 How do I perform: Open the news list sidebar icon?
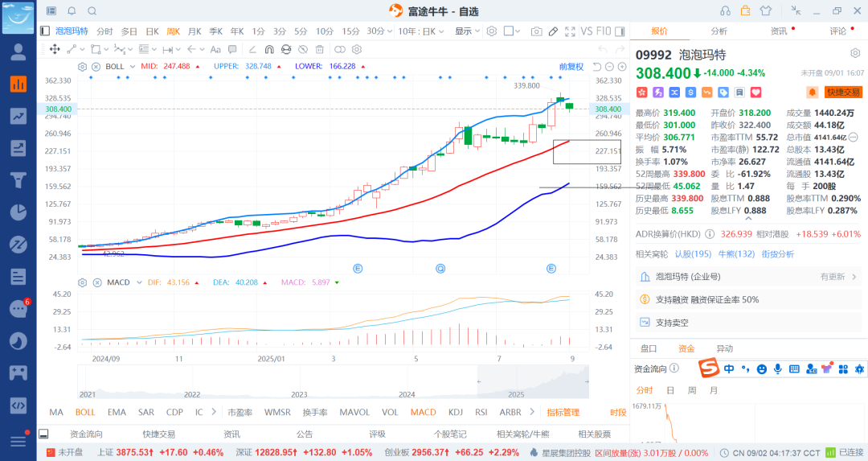(x=18, y=277)
